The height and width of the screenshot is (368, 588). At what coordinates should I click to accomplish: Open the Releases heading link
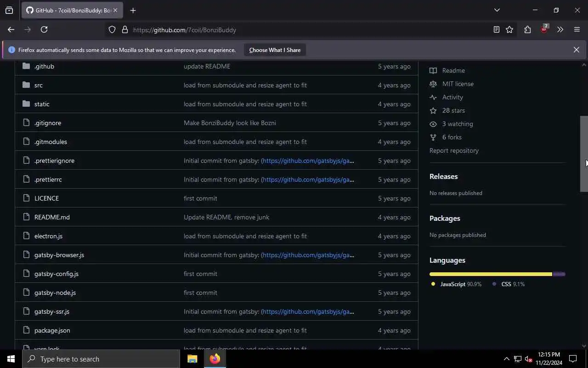(x=443, y=176)
